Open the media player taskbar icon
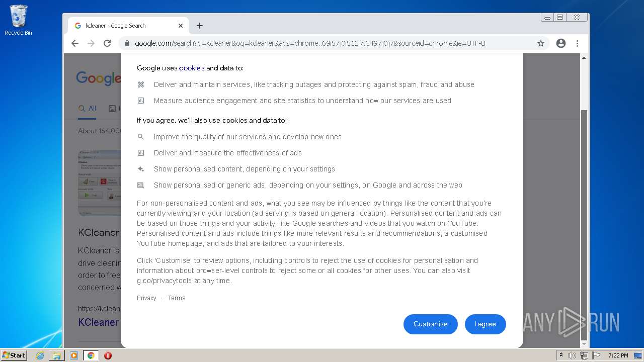The width and height of the screenshot is (644, 362). 74,355
